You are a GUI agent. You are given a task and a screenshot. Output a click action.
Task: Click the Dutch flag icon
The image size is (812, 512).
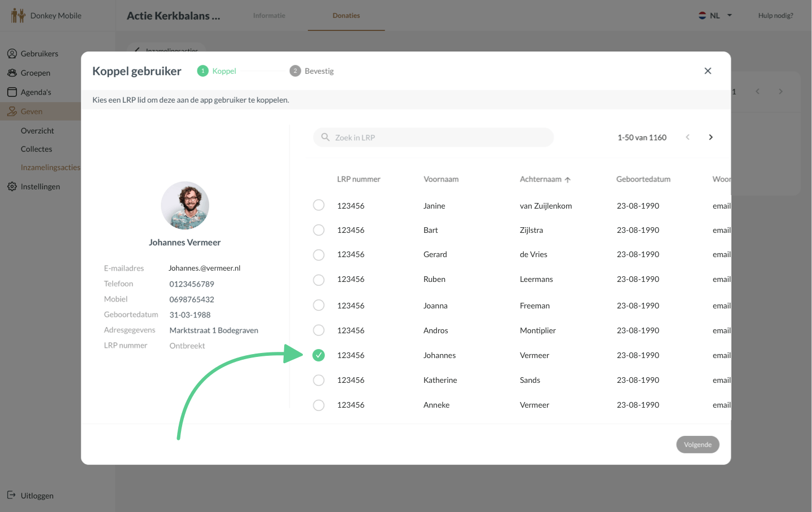pyautogui.click(x=702, y=15)
